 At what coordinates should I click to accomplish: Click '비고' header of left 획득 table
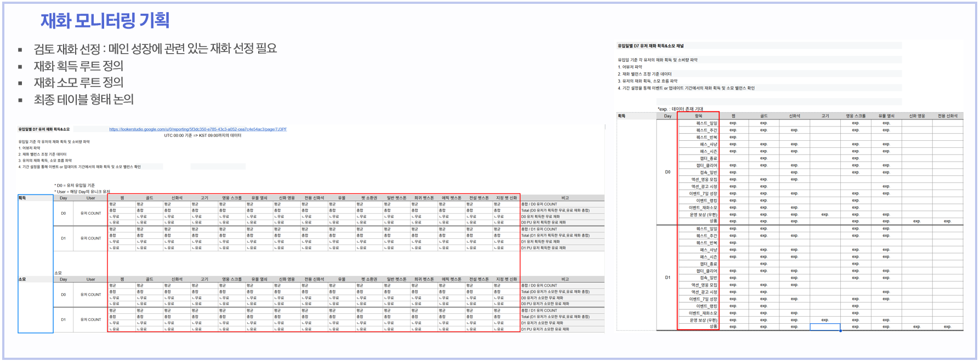tap(565, 198)
